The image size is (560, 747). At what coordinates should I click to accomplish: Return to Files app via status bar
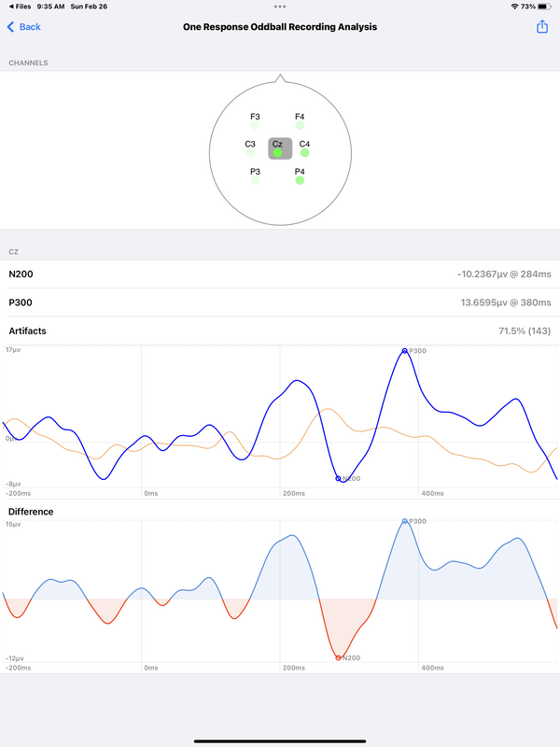click(20, 7)
